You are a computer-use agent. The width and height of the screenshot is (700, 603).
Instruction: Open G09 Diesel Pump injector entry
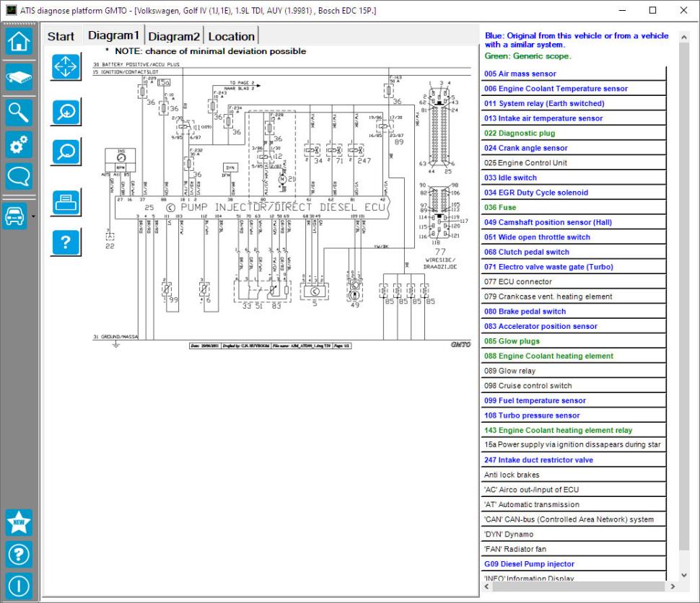[573, 564]
